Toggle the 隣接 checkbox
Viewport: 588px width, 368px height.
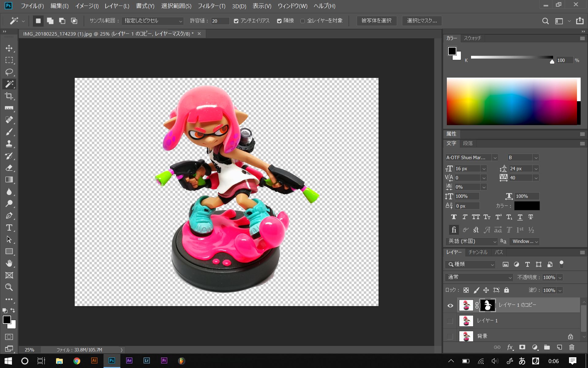[x=279, y=21]
